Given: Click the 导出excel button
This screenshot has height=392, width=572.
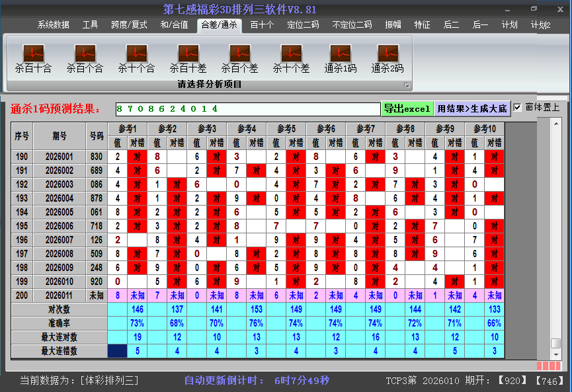Looking at the screenshot, I should (407, 108).
